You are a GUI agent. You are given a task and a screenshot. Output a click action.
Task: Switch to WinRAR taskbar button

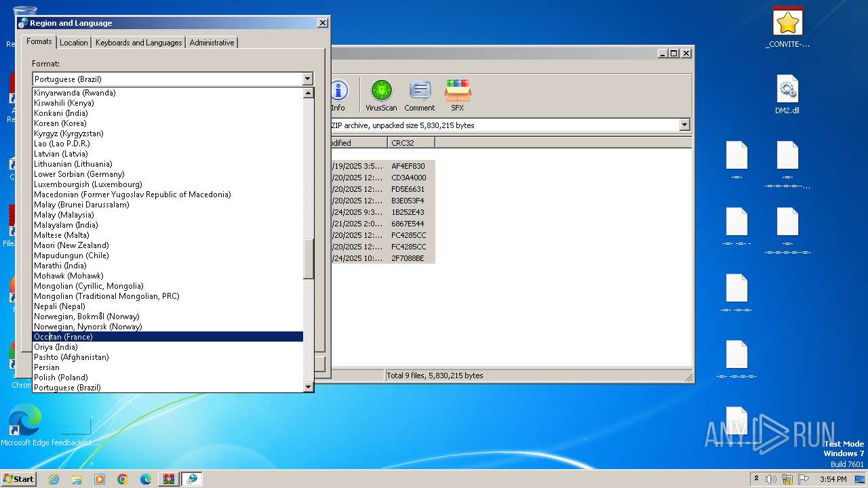tap(169, 479)
